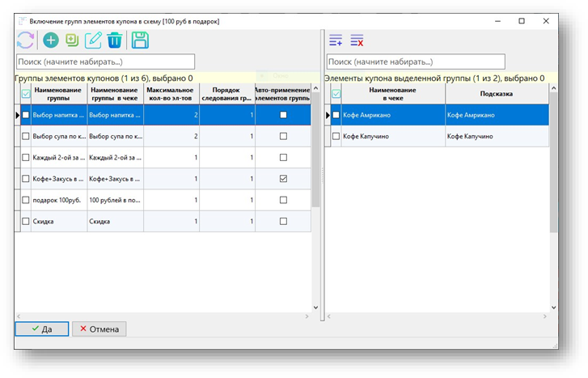
Task: Add a new coupon group with plus icon
Action: (51, 40)
